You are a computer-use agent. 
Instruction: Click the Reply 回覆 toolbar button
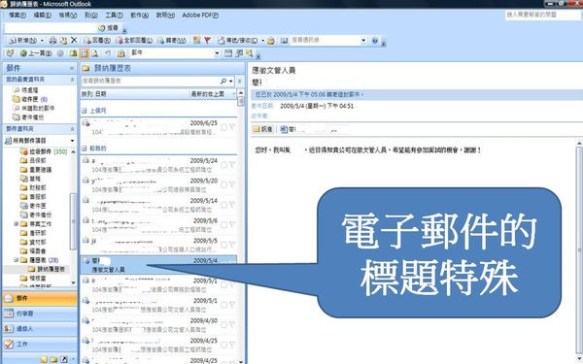(97, 40)
